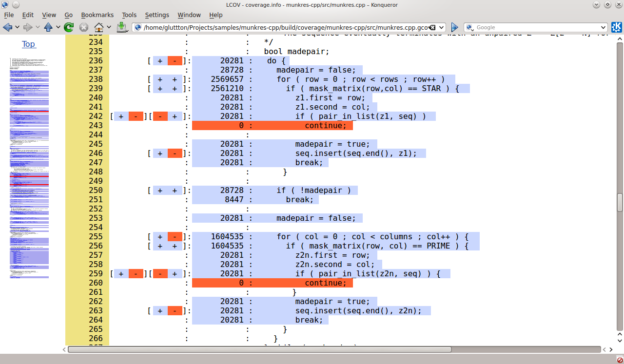Click the hit count 2569657 on line 238
Screen dimensions: 624x364
(227, 79)
